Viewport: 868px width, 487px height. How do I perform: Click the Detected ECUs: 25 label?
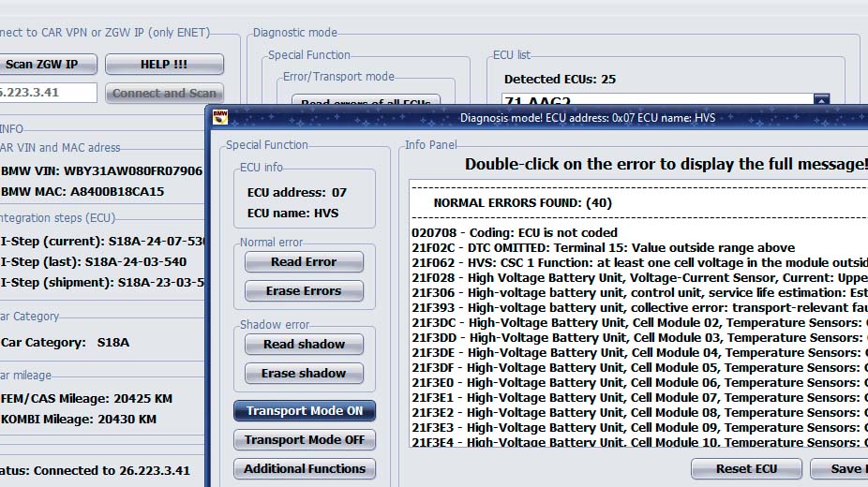pyautogui.click(x=560, y=79)
